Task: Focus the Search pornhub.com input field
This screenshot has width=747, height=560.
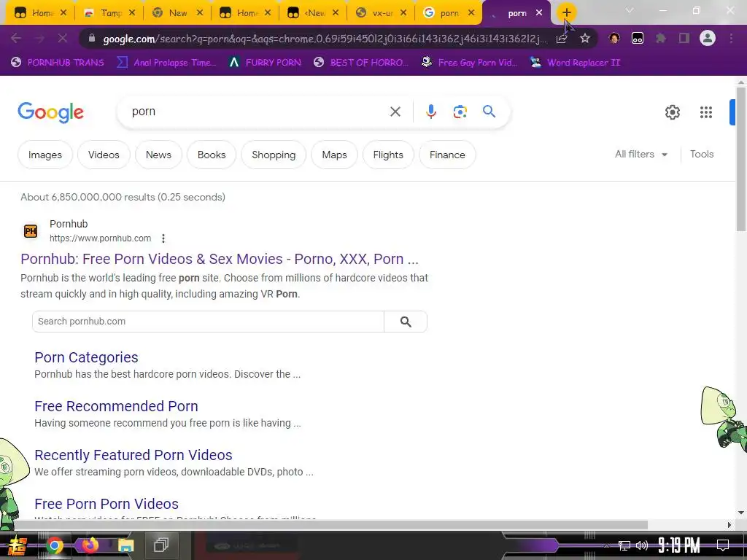Action: (208, 322)
